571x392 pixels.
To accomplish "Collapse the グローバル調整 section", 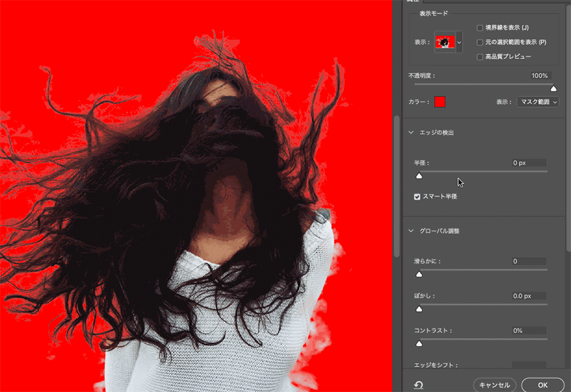I will coord(412,231).
